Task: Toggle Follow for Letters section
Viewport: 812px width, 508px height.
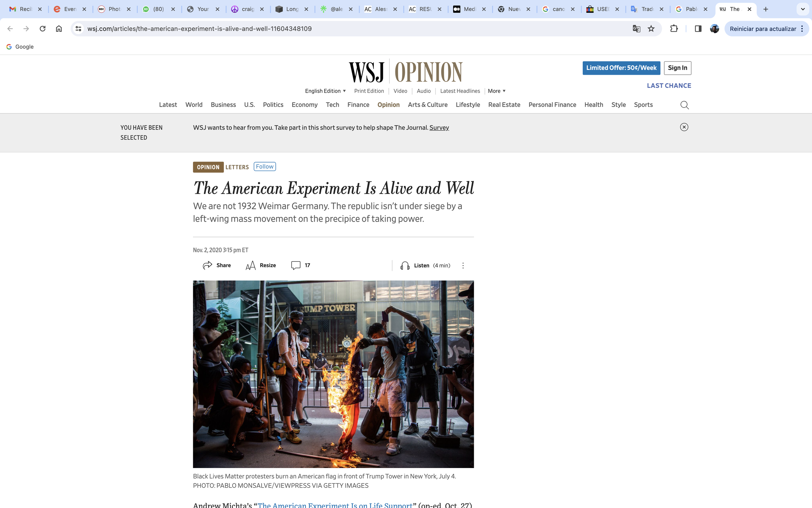Action: pyautogui.click(x=264, y=167)
